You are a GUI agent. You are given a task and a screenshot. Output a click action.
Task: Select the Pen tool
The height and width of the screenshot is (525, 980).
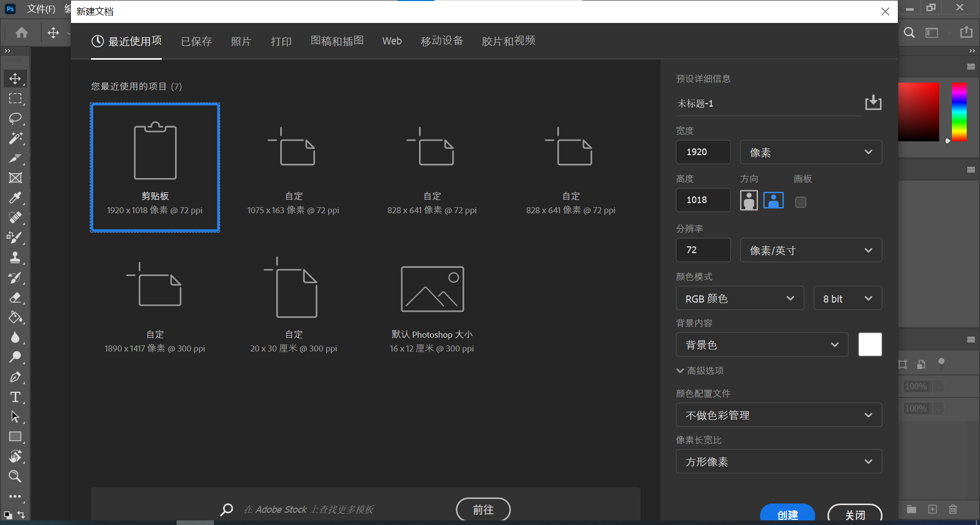point(15,377)
